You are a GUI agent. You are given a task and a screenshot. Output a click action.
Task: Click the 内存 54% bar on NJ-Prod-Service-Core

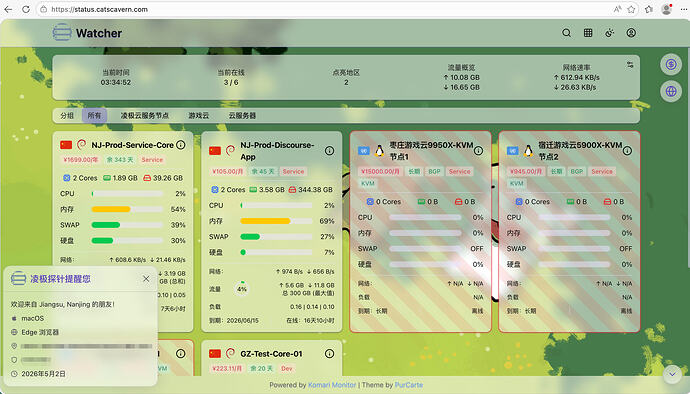128,209
